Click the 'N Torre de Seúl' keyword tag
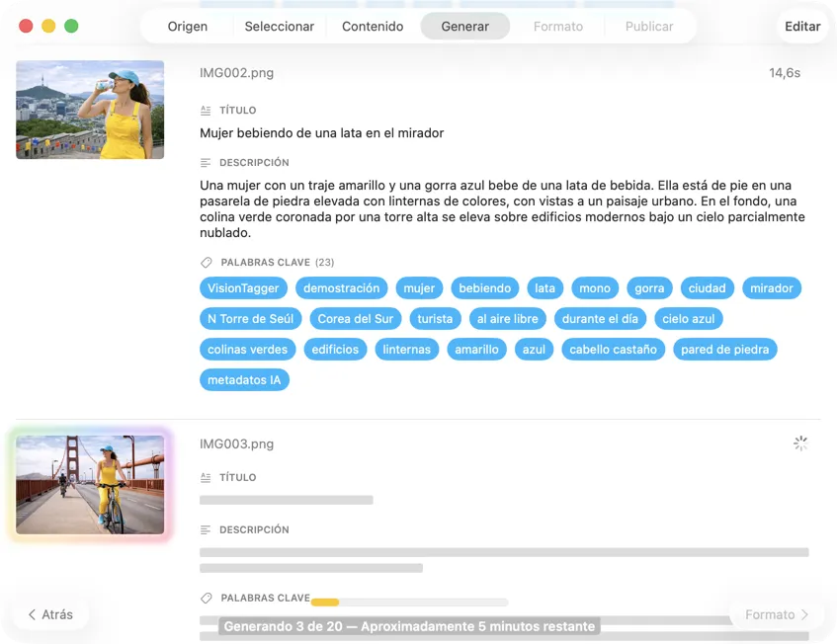837x644 pixels. (x=249, y=319)
